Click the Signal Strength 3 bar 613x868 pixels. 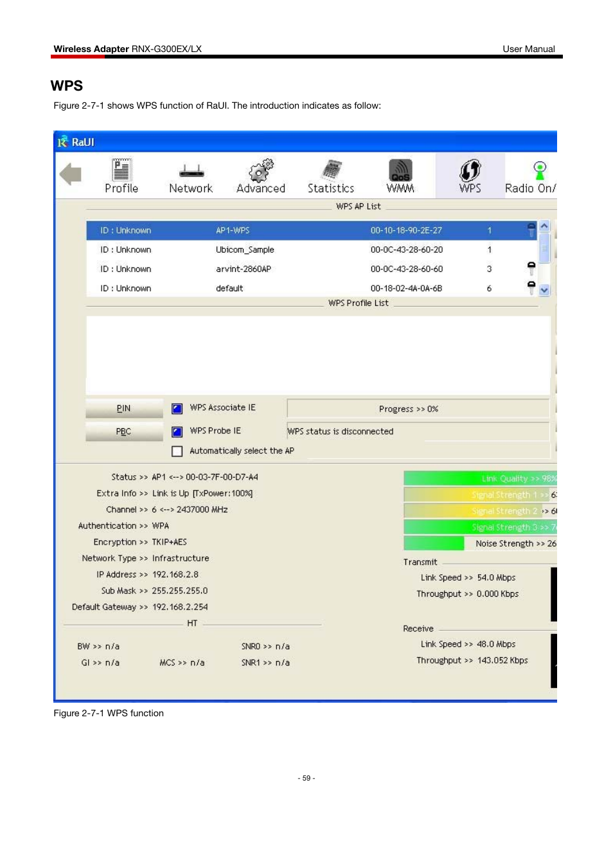pos(480,527)
